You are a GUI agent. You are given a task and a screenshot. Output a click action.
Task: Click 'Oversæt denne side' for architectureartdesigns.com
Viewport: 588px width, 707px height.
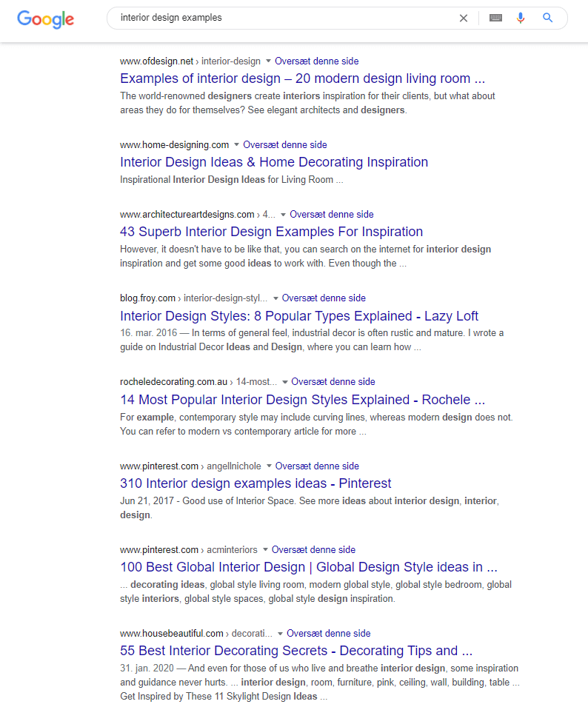332,214
